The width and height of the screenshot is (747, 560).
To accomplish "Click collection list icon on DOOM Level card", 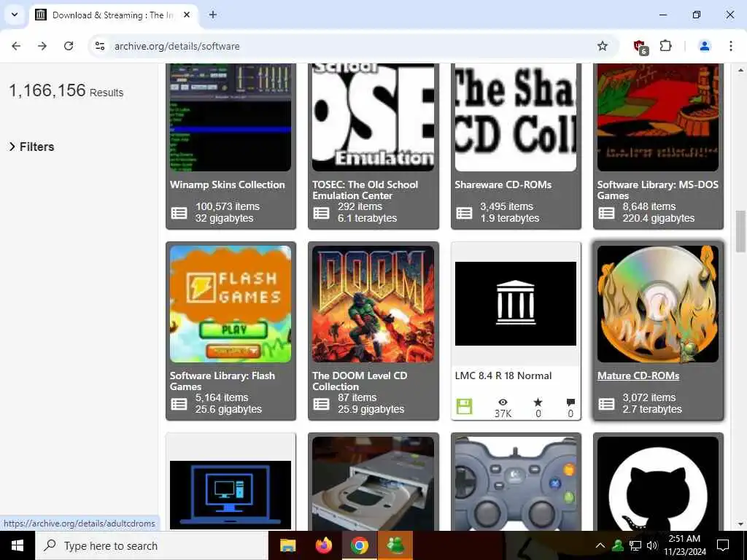I will 321,404.
